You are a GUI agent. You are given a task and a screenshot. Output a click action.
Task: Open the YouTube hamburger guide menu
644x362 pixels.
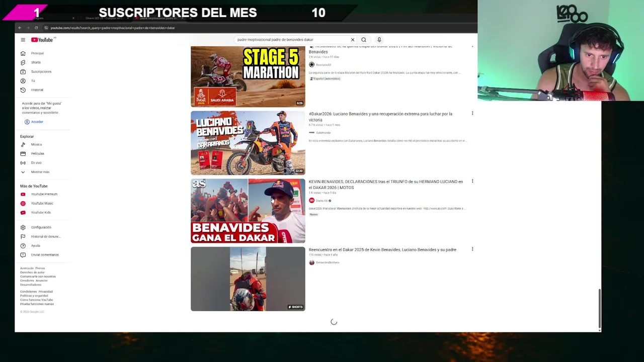click(x=23, y=40)
